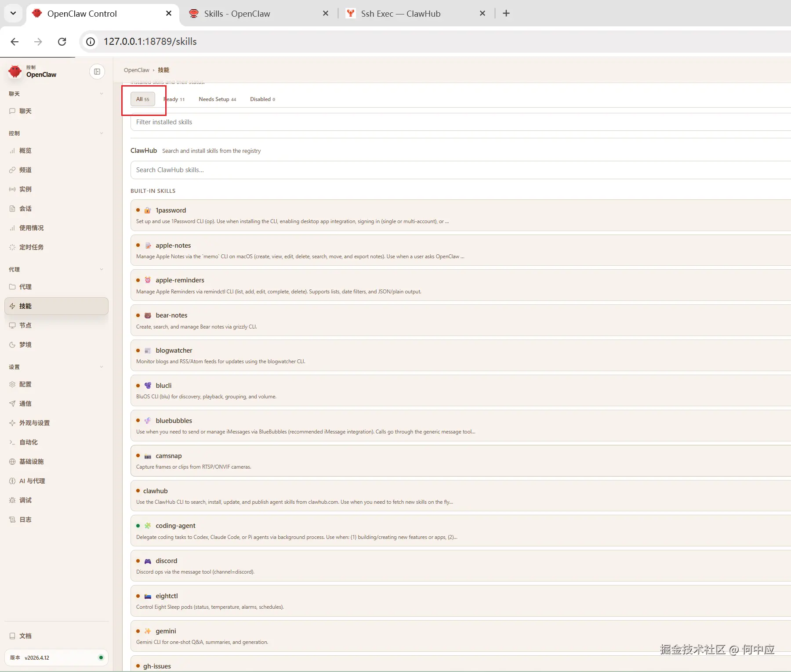Open 实例 instances icon
The image size is (791, 672).
(12, 189)
